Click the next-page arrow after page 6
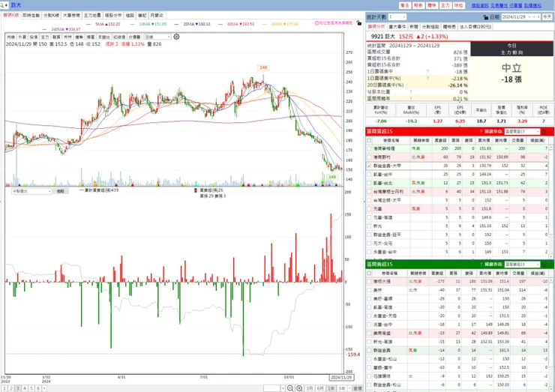 pyautogui.click(x=44, y=388)
